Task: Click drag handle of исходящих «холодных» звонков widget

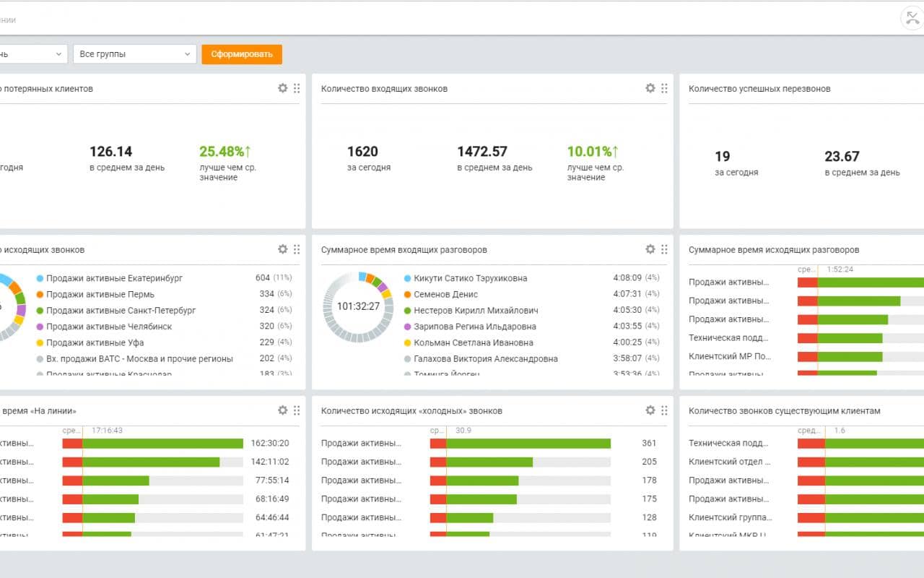Action: click(664, 410)
